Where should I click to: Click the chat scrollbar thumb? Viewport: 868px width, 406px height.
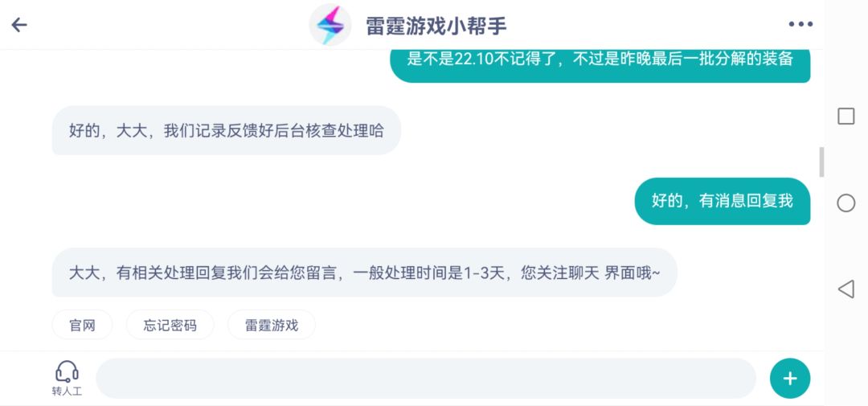(821, 162)
